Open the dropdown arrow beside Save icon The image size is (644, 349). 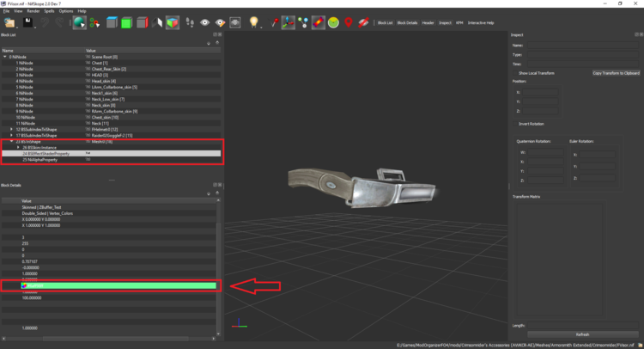click(x=35, y=28)
